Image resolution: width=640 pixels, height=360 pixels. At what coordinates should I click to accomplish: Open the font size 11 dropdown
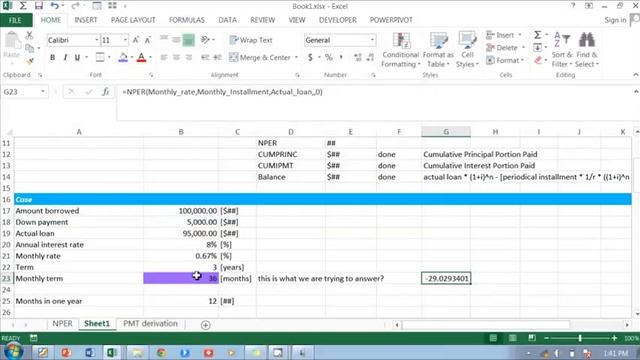125,40
